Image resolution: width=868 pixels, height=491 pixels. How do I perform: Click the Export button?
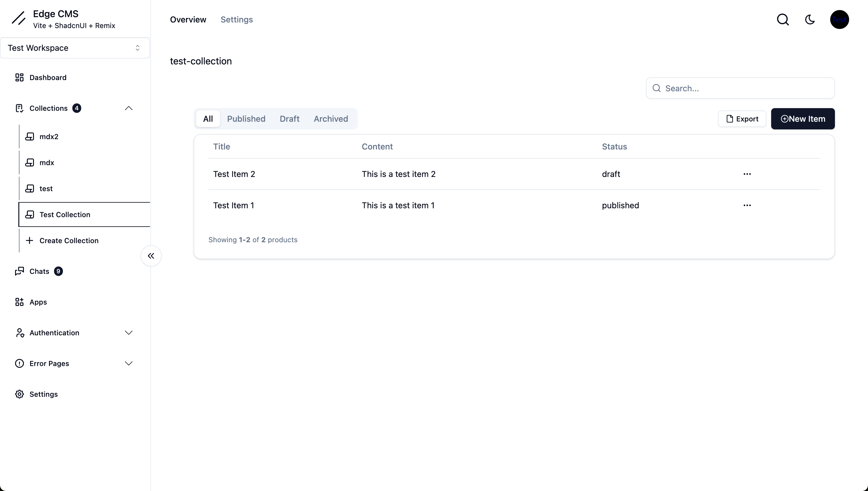click(x=742, y=119)
